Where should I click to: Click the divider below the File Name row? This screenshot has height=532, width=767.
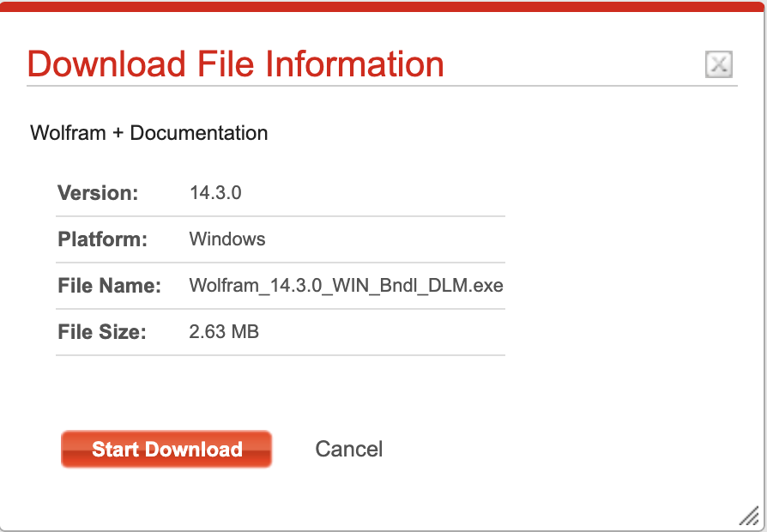pos(281,309)
